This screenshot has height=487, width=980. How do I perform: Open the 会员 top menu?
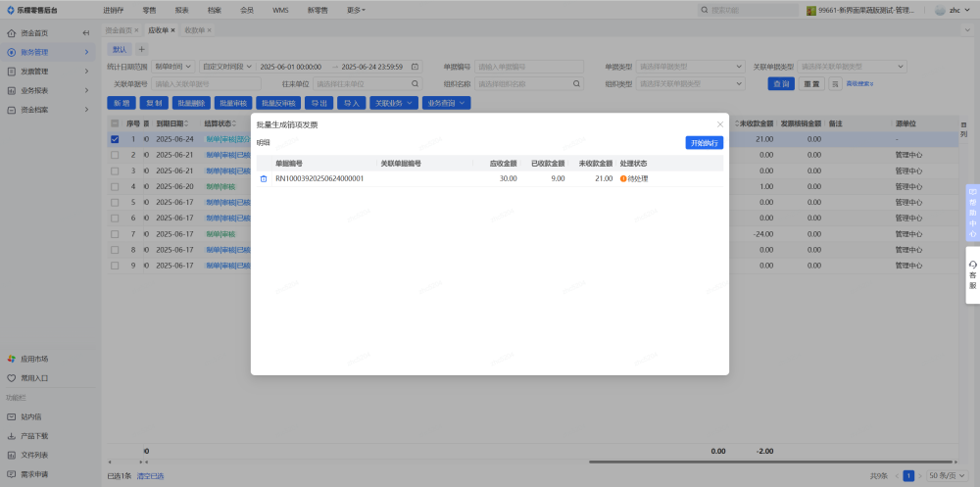246,9
